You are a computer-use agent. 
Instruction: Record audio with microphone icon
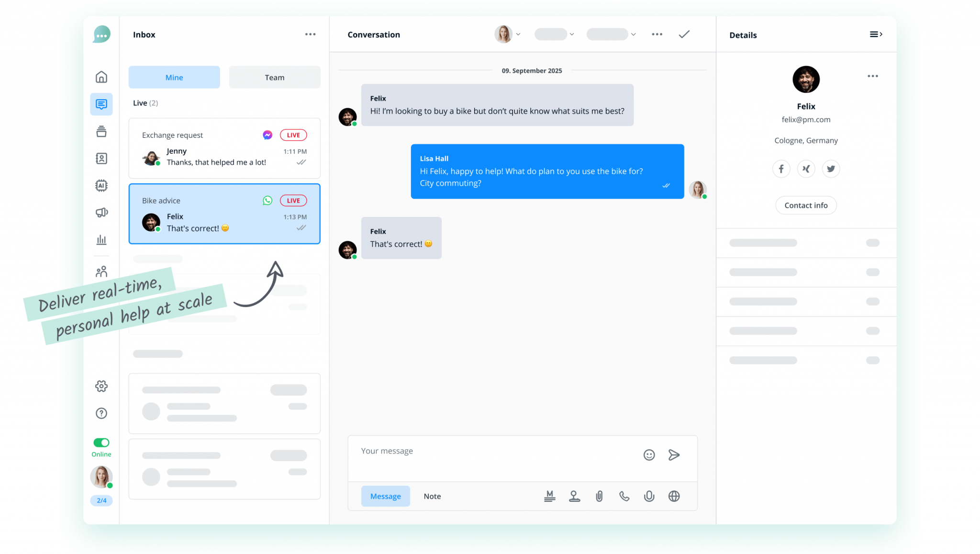[649, 496]
